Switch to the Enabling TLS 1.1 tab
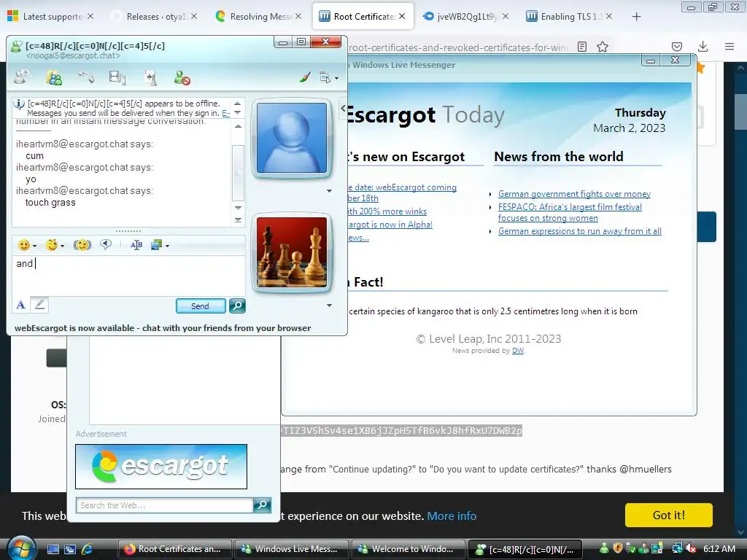747x560 pixels. click(569, 17)
